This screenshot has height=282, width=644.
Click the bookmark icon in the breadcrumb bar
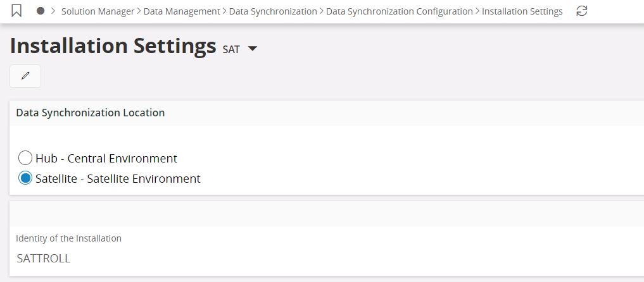[17, 11]
